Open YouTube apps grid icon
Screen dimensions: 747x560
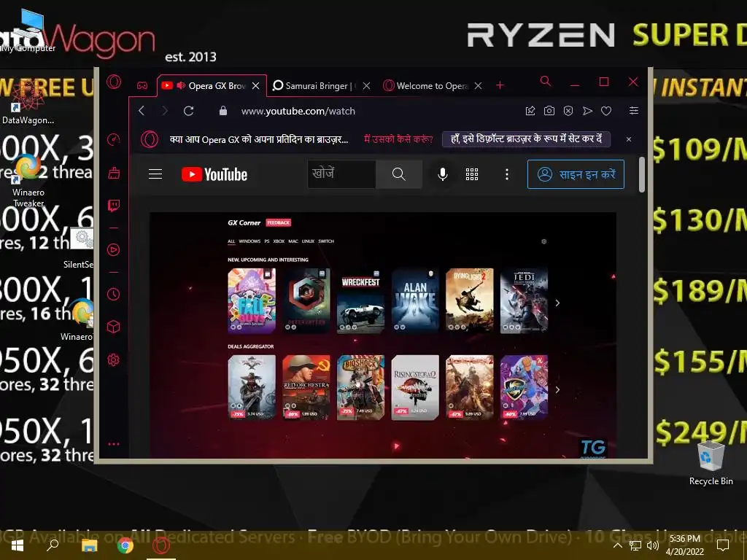click(472, 174)
